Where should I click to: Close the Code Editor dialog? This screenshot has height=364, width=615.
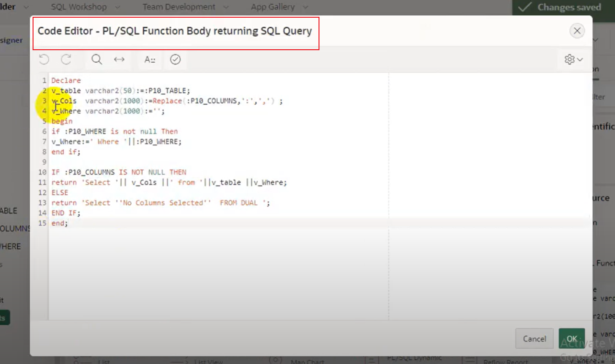coord(577,31)
